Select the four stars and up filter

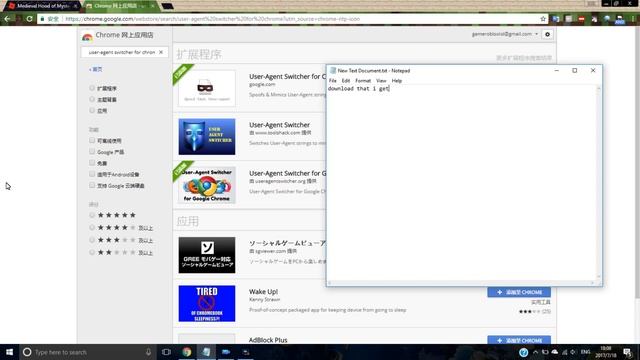pyautogui.click(x=92, y=227)
